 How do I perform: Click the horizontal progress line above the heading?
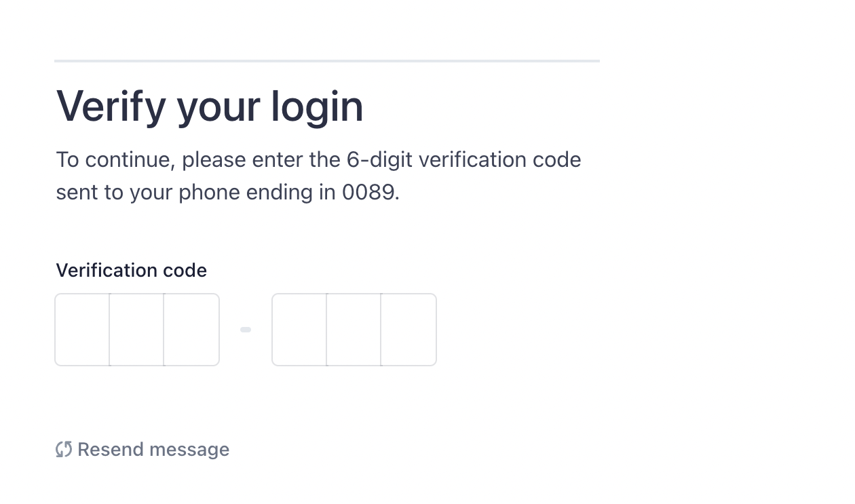point(327,61)
